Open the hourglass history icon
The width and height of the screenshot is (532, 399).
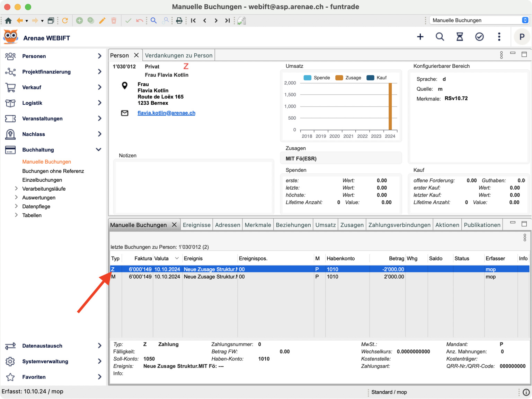460,37
